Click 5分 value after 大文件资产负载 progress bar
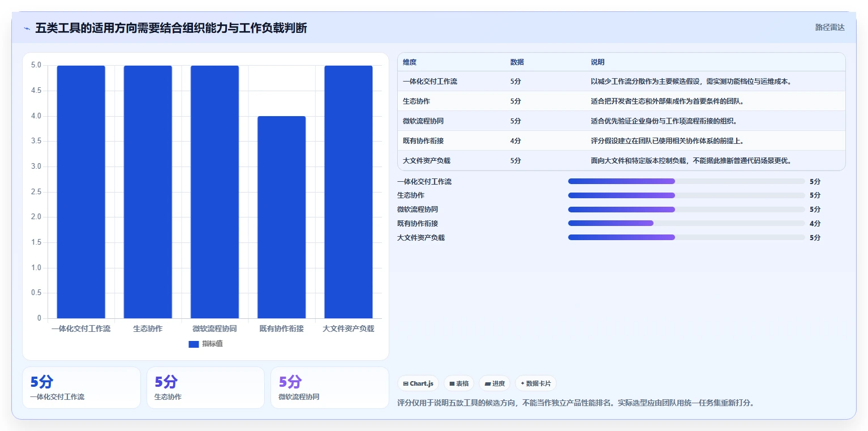 815,238
